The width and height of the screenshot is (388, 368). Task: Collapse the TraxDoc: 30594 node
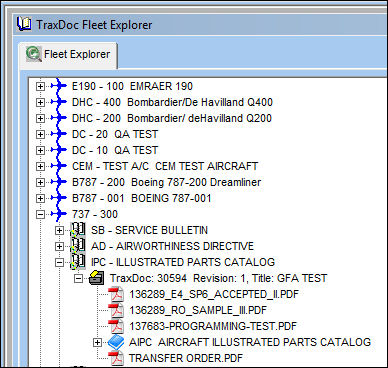point(79,278)
